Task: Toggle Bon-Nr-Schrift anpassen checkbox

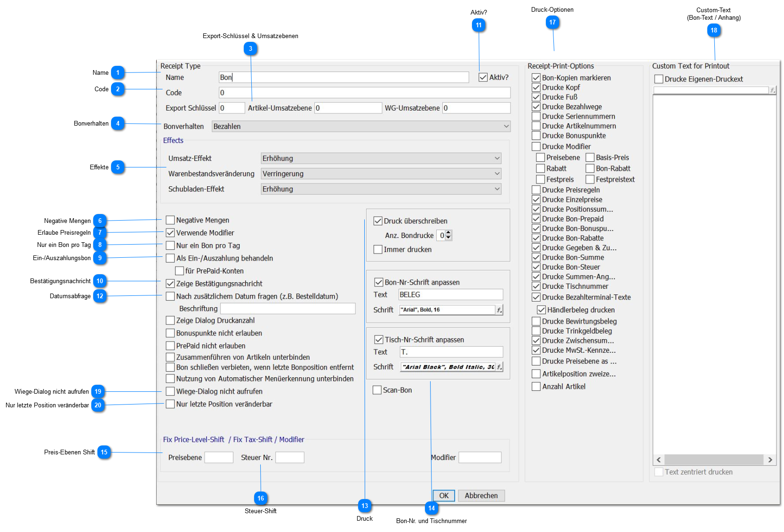Action: tap(379, 282)
